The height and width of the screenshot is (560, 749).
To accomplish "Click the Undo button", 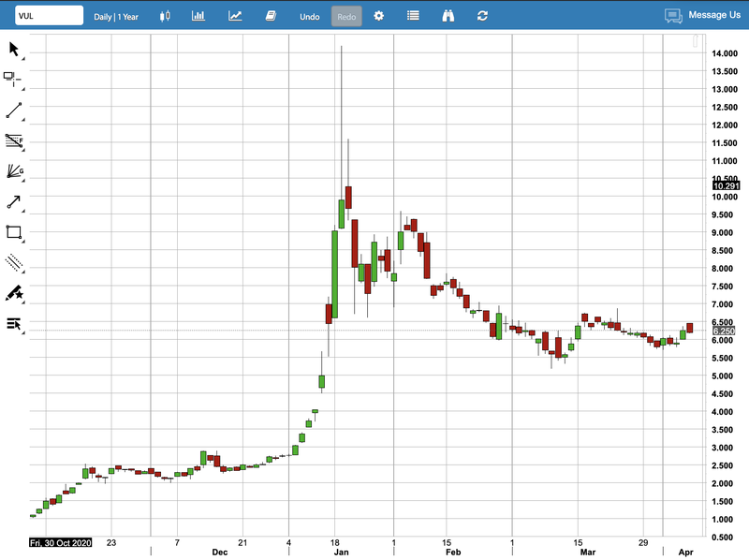I will [310, 17].
